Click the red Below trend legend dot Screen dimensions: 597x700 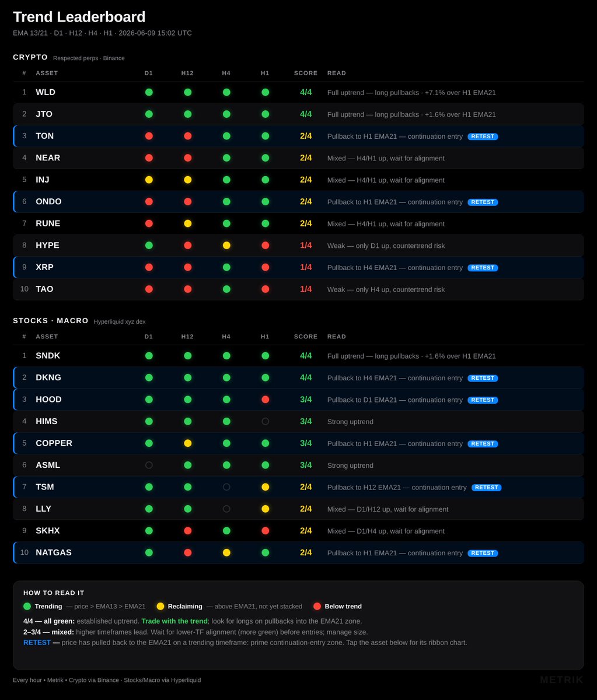click(317, 606)
